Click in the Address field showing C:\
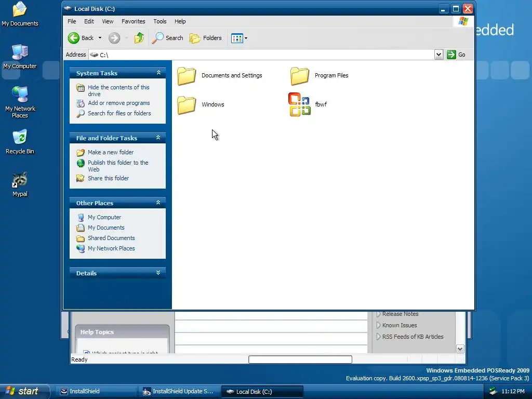The image size is (532, 399). [261, 55]
